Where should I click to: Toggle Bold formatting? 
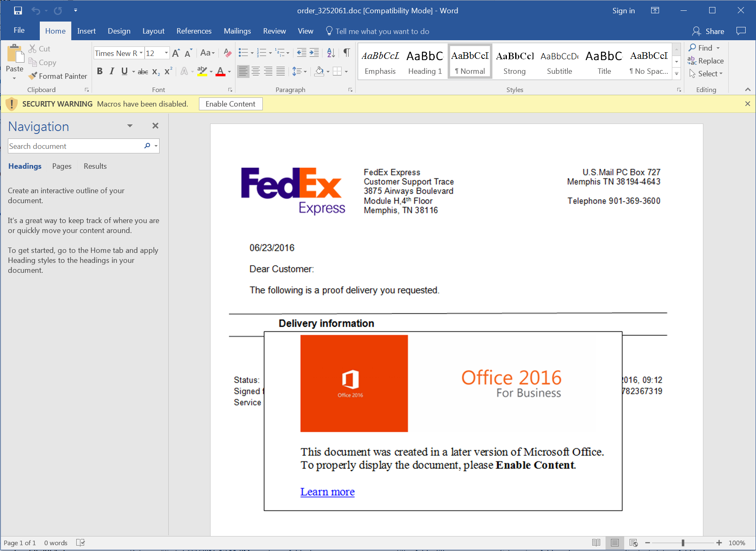coord(99,71)
